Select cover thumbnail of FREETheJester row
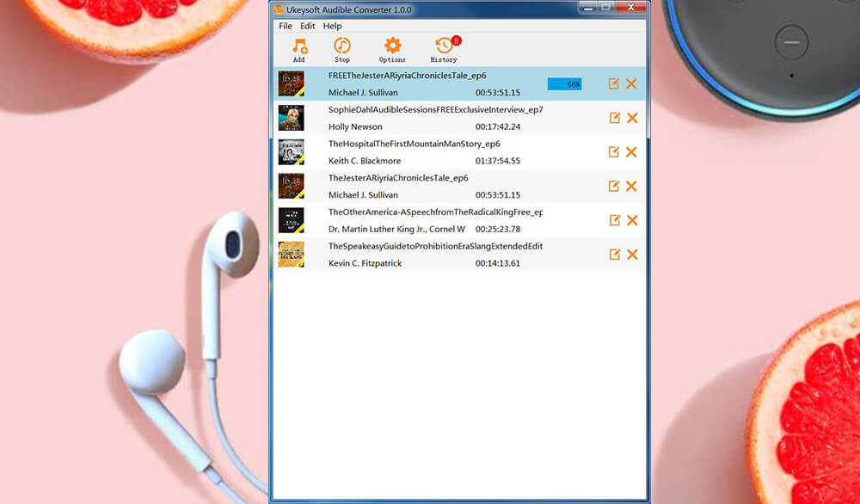This screenshot has width=860, height=504. click(292, 84)
